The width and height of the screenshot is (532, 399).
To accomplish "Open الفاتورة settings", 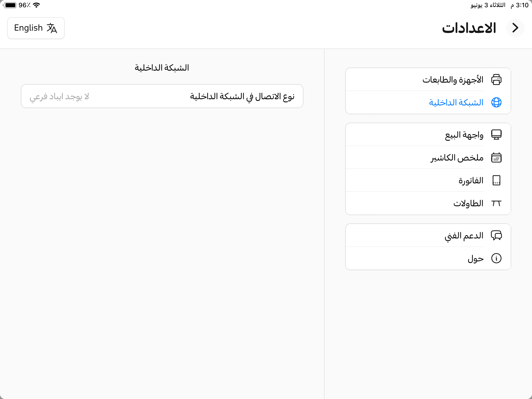I will point(428,180).
